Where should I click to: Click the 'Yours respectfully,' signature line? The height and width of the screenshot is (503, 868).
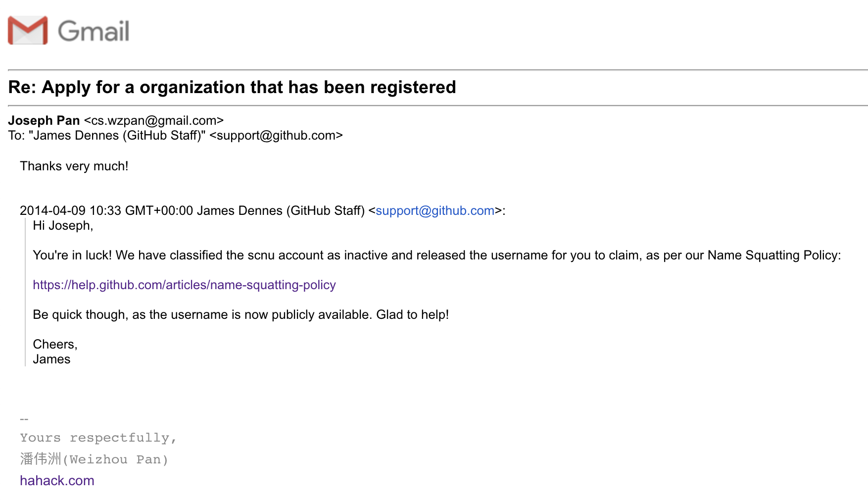[98, 438]
